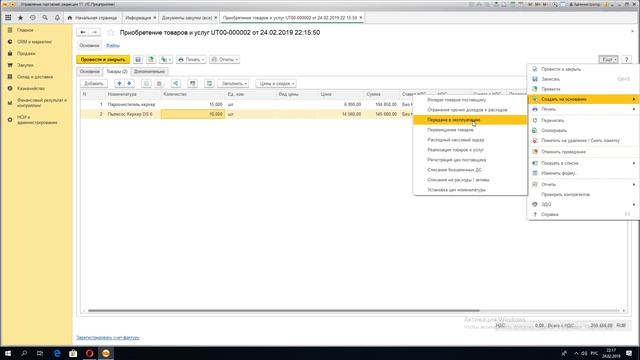This screenshot has width=640, height=360.
Task: Open the Цены и скидки dropdown
Action: click(x=276, y=84)
